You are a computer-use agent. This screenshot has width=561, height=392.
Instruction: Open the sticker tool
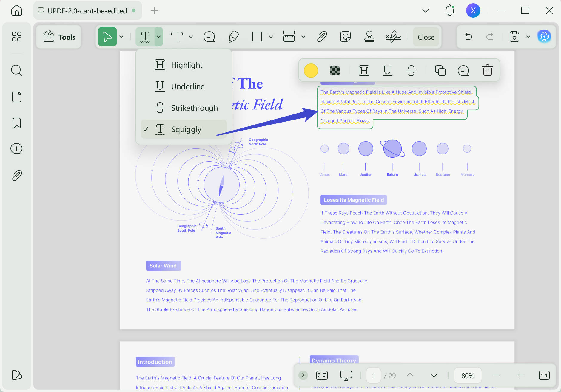(x=346, y=37)
